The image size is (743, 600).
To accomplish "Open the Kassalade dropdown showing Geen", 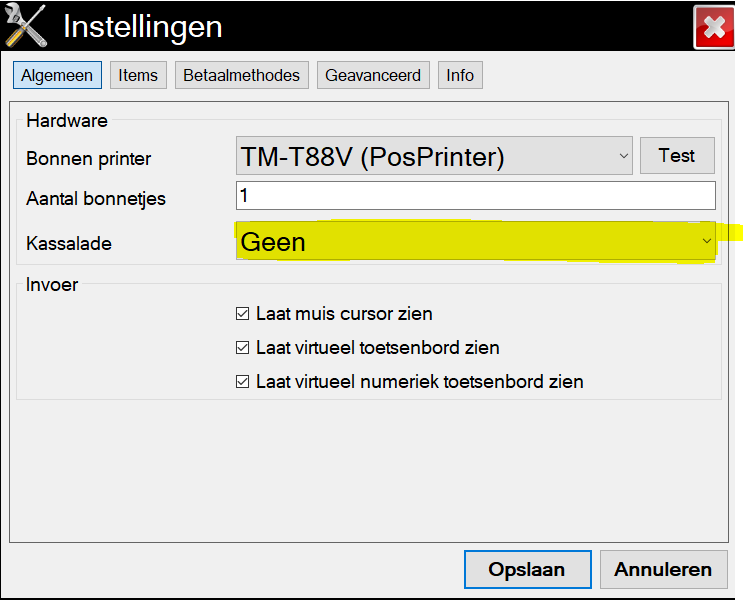I will [x=475, y=242].
